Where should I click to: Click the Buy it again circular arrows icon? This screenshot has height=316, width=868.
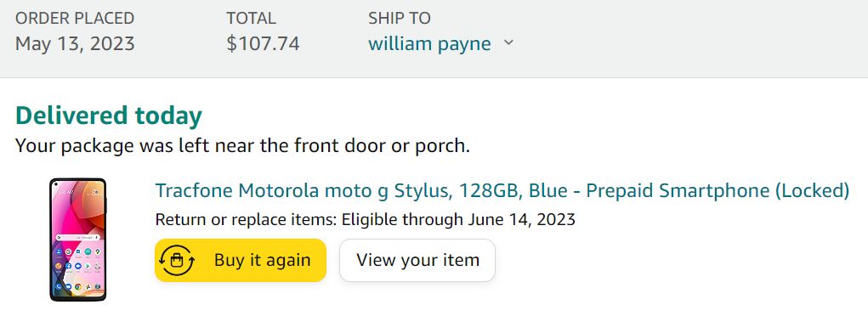click(x=177, y=260)
